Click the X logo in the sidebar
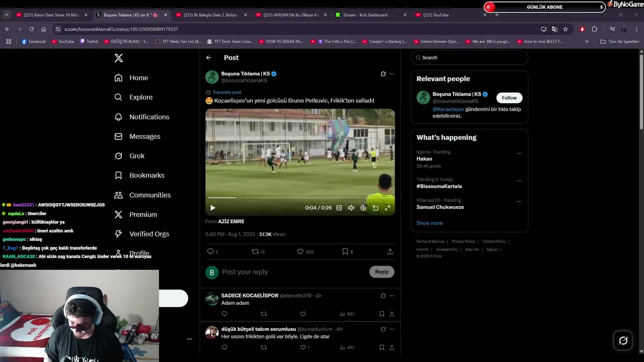The height and width of the screenshot is (362, 644). coord(119,58)
